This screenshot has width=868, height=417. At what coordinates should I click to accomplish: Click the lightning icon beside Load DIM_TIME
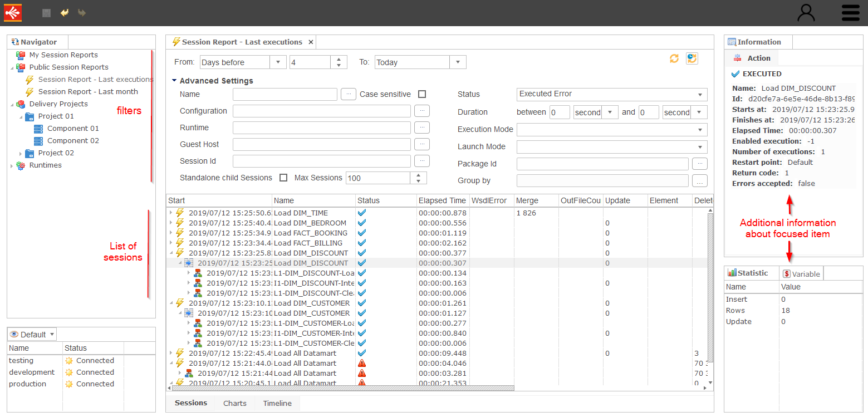[180, 213]
